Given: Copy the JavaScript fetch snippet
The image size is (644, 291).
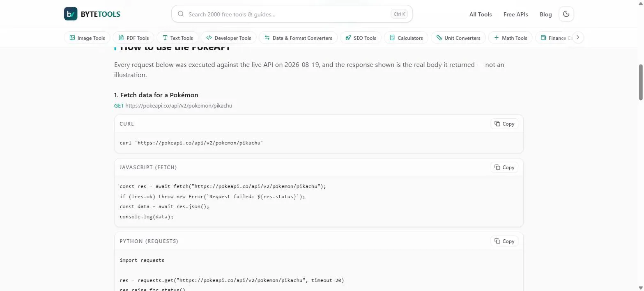Looking at the screenshot, I should point(504,167).
